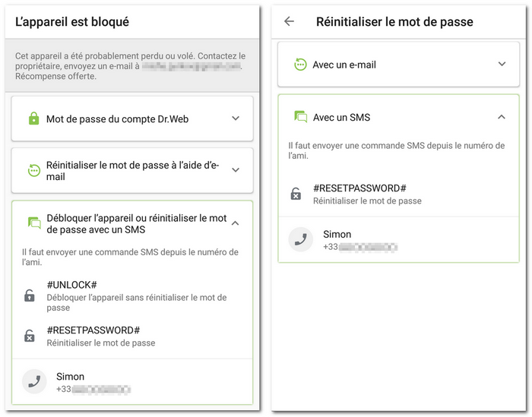532x417 pixels.
Task: Tap the phone icon beside Simon on right screen
Action: [301, 239]
